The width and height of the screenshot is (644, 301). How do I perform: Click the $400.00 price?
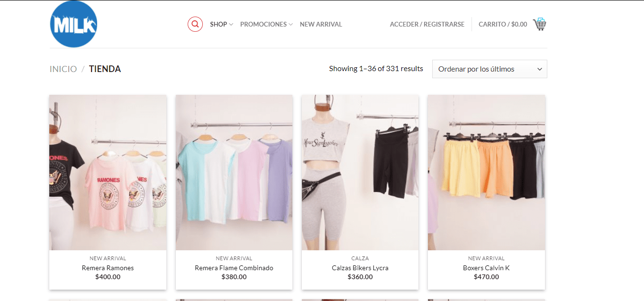click(x=108, y=277)
